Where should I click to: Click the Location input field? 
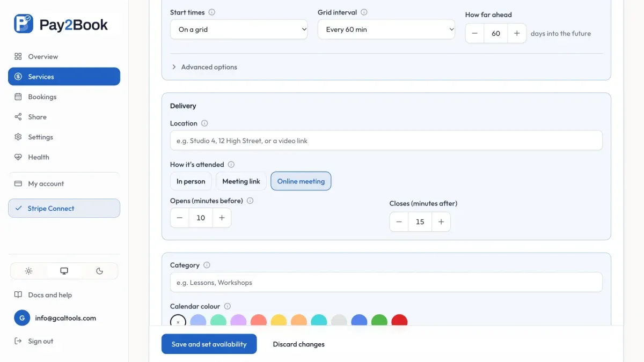coord(386,141)
